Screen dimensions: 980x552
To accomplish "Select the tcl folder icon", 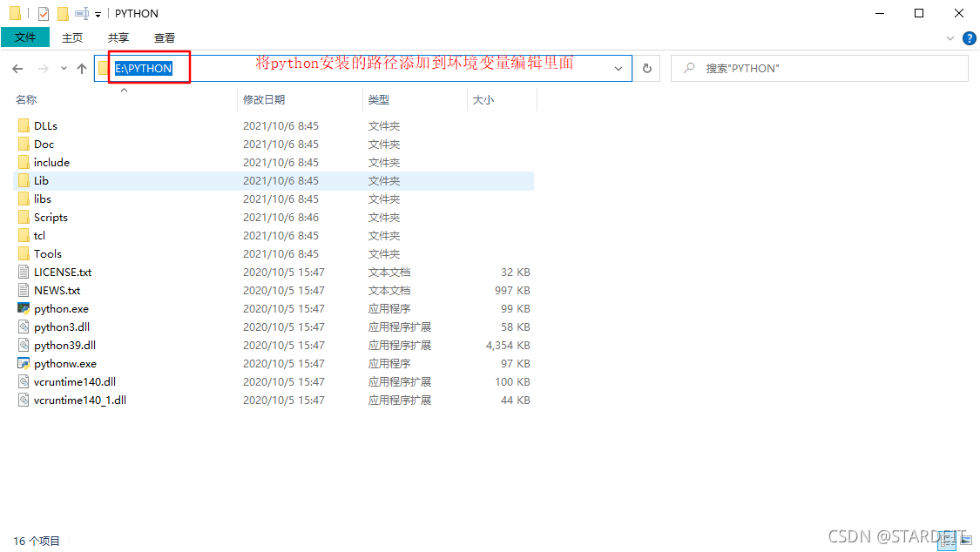I will tap(24, 235).
